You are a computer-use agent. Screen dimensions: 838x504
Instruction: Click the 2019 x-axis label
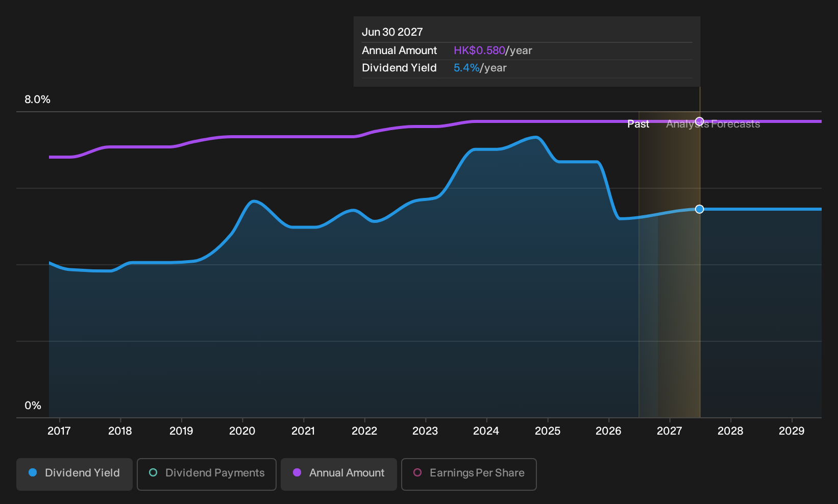click(x=181, y=431)
